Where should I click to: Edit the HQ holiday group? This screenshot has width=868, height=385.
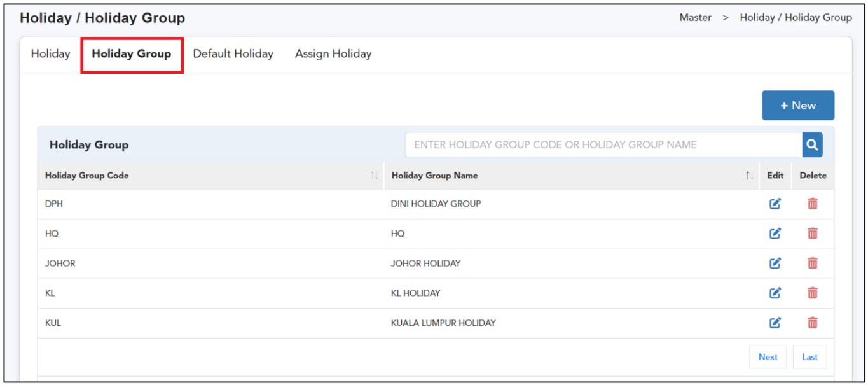pos(775,234)
